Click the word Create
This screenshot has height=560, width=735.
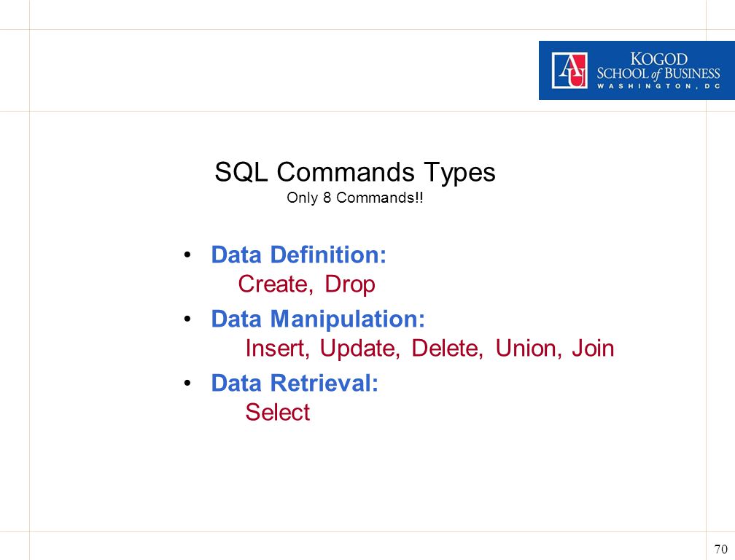(273, 284)
